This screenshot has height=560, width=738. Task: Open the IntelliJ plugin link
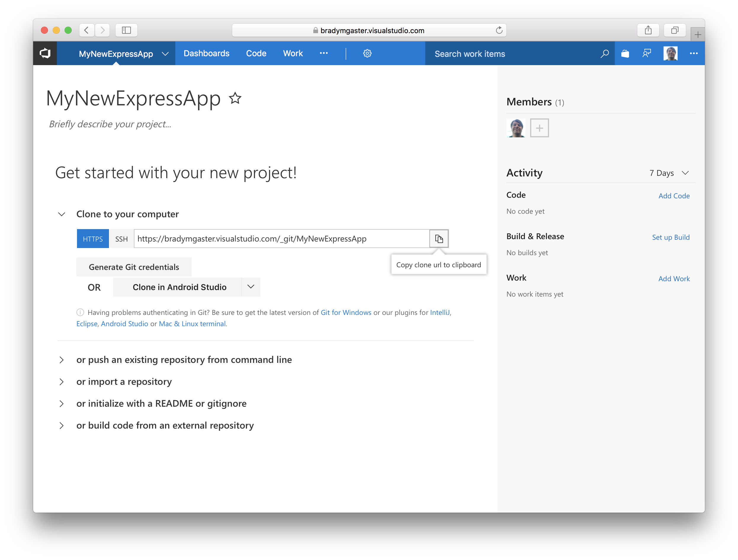point(440,312)
